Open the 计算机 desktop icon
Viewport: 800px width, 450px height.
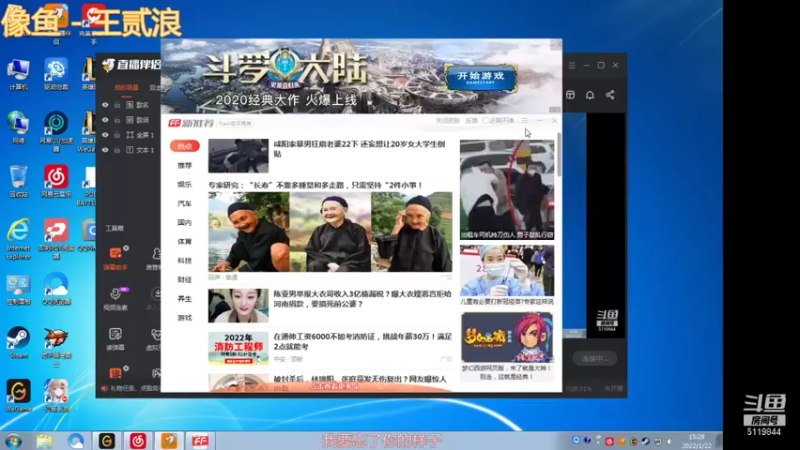[18, 74]
